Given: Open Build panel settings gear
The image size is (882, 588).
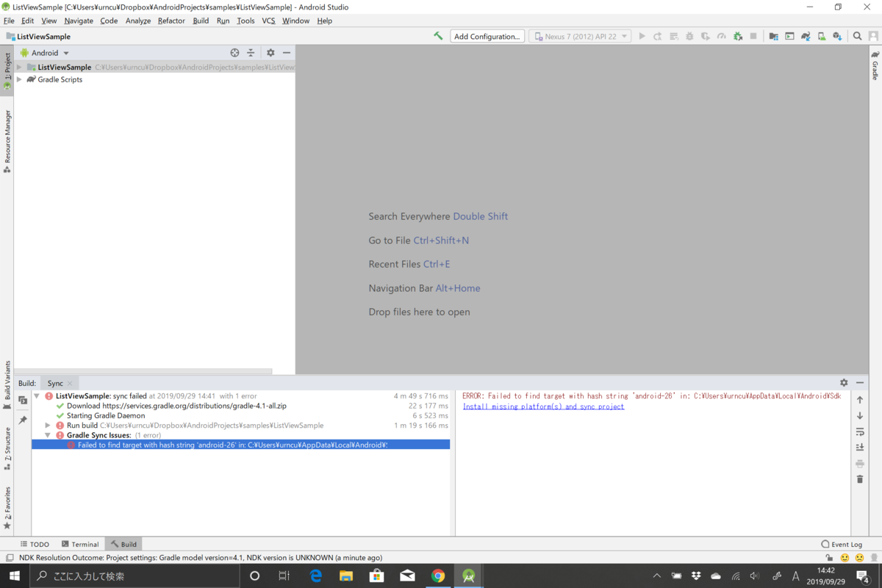Looking at the screenshot, I should click(x=844, y=383).
